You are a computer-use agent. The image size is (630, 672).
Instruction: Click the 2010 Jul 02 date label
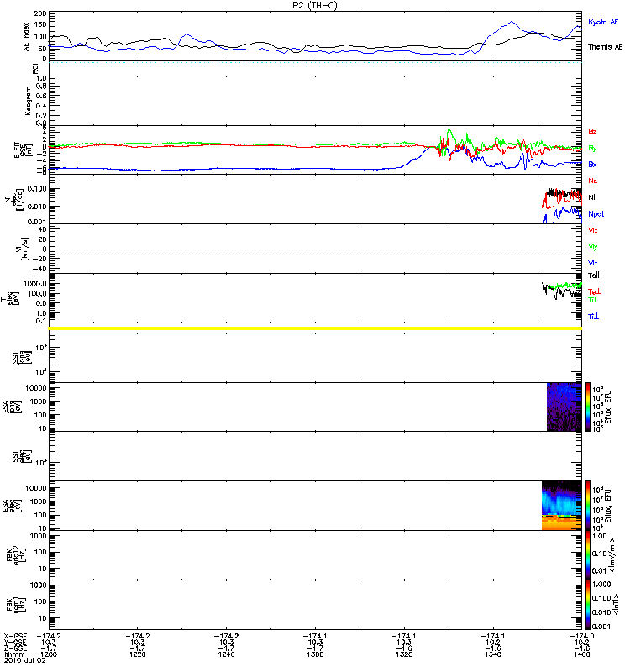pos(24,660)
